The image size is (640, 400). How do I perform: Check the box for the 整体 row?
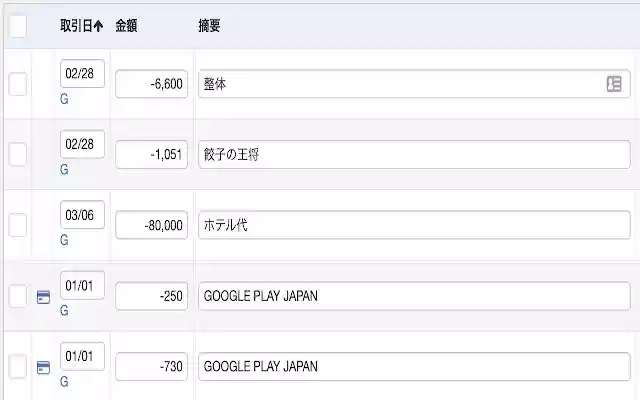[x=18, y=84]
